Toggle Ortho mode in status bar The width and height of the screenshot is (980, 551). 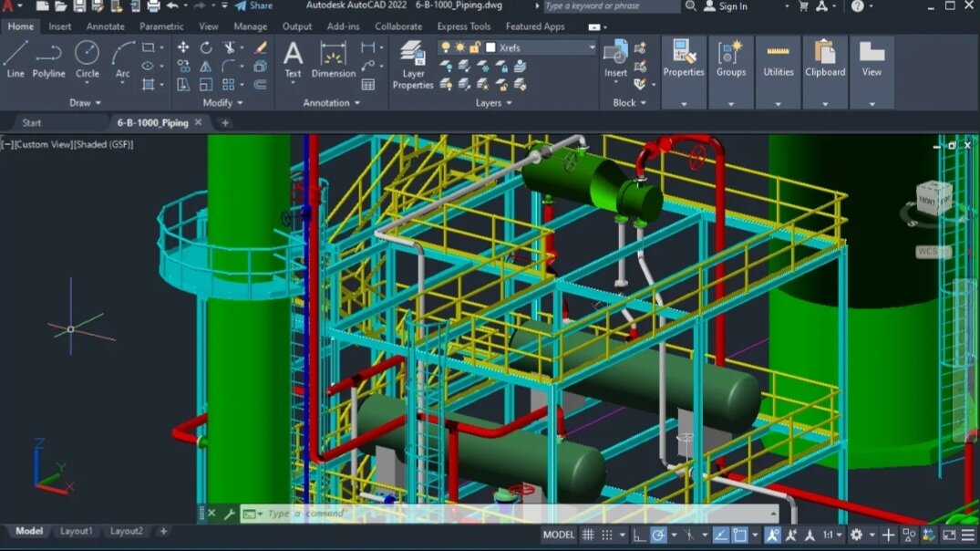pos(639,535)
